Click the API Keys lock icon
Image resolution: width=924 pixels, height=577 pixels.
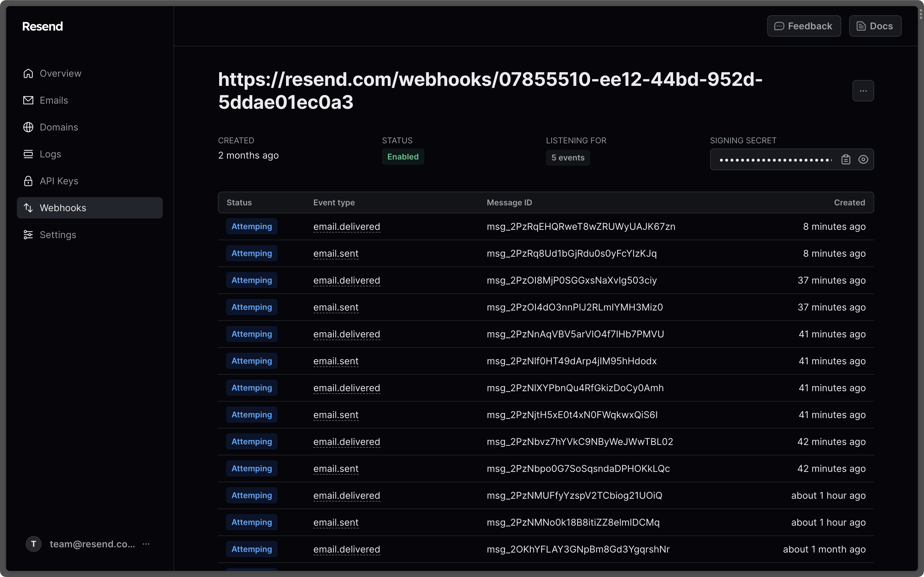28,181
